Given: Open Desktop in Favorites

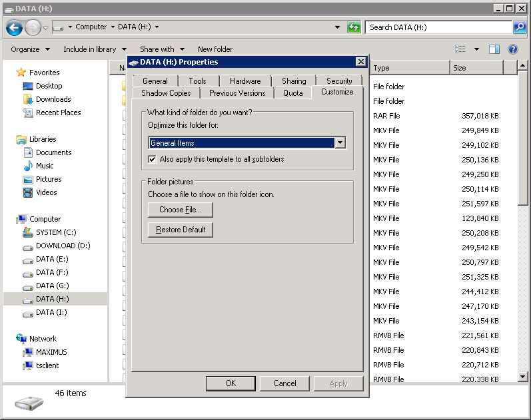Looking at the screenshot, I should [x=49, y=86].
